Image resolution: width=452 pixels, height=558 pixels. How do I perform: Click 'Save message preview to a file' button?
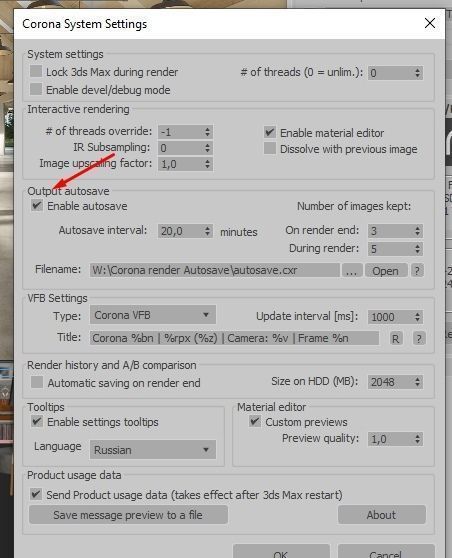[x=128, y=515]
